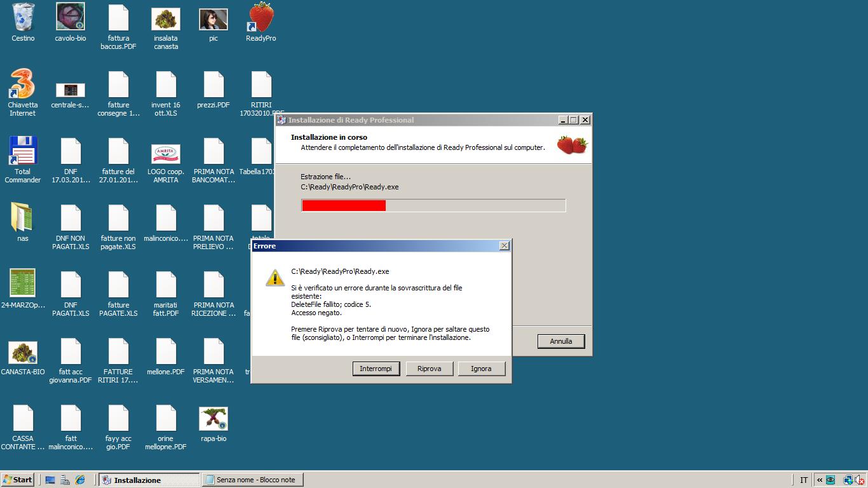Click quick launch computer/network icon
Screen dimensions: 868x488
tap(65, 480)
